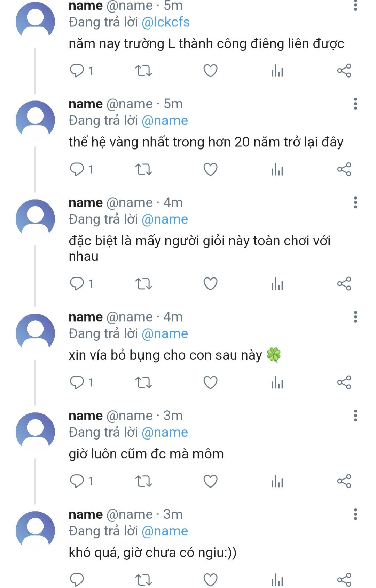Viewport: 376px width, 588px height.
Task: Share the 'giờ luôn cũm đc' tweet
Action: (x=344, y=481)
